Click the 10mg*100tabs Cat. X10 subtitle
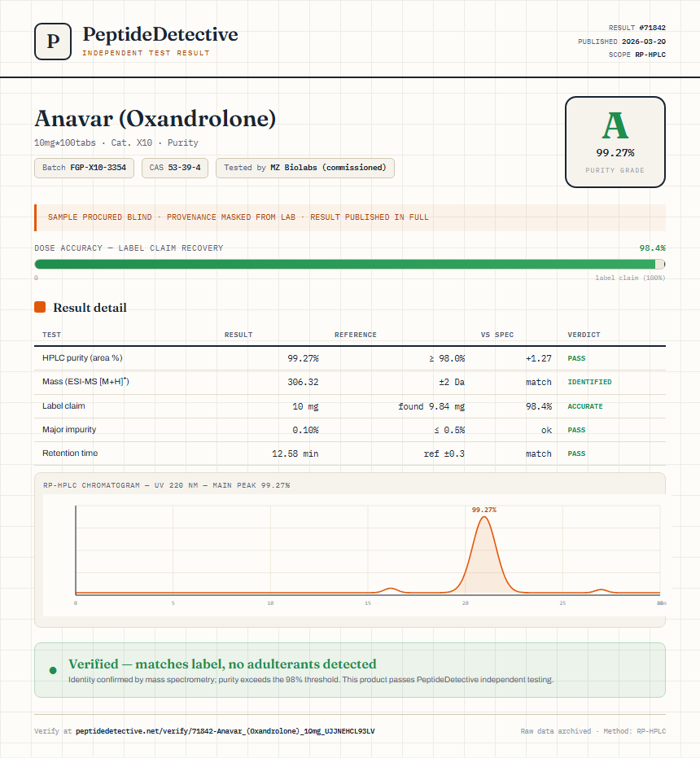This screenshot has width=700, height=758. tap(116, 142)
